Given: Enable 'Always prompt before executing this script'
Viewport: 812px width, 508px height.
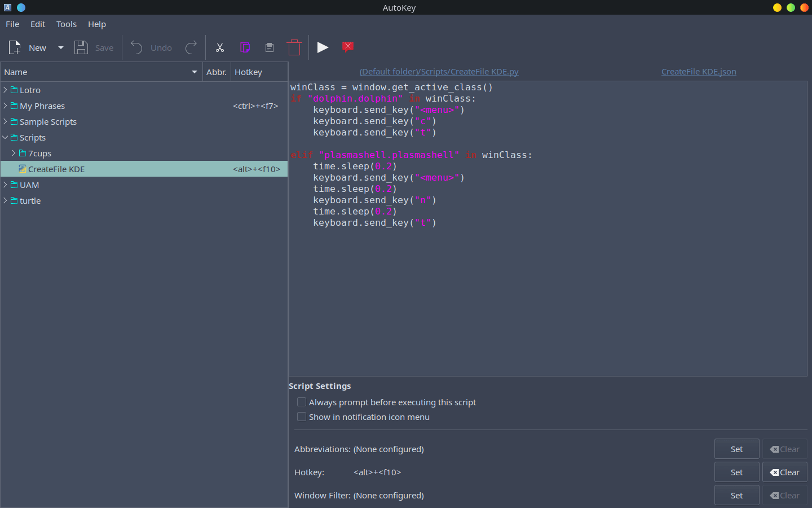Looking at the screenshot, I should tap(302, 402).
